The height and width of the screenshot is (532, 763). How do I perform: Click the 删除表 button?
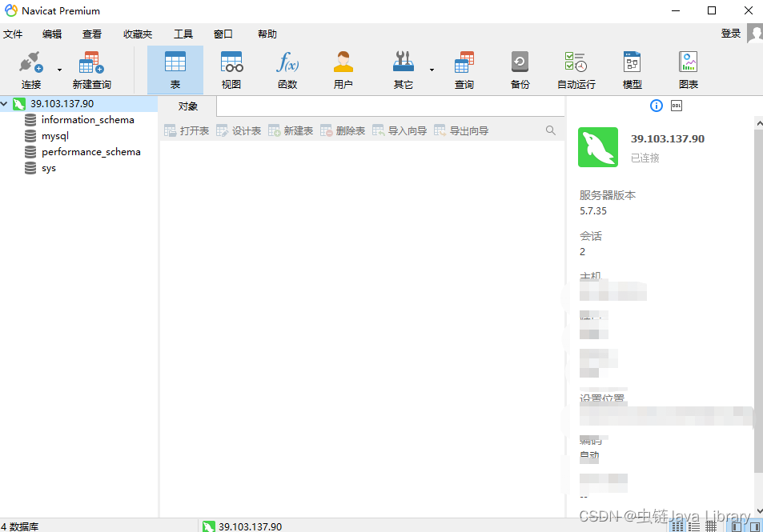(x=343, y=131)
